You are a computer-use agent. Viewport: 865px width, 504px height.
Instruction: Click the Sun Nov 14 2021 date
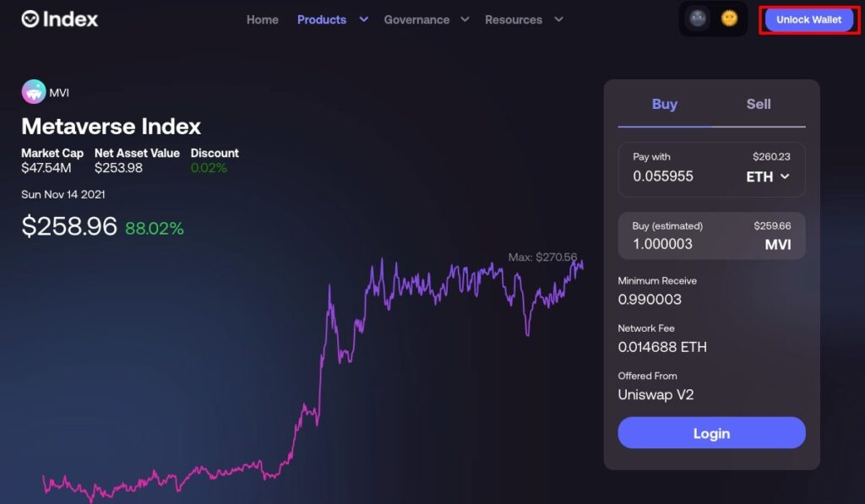click(63, 195)
